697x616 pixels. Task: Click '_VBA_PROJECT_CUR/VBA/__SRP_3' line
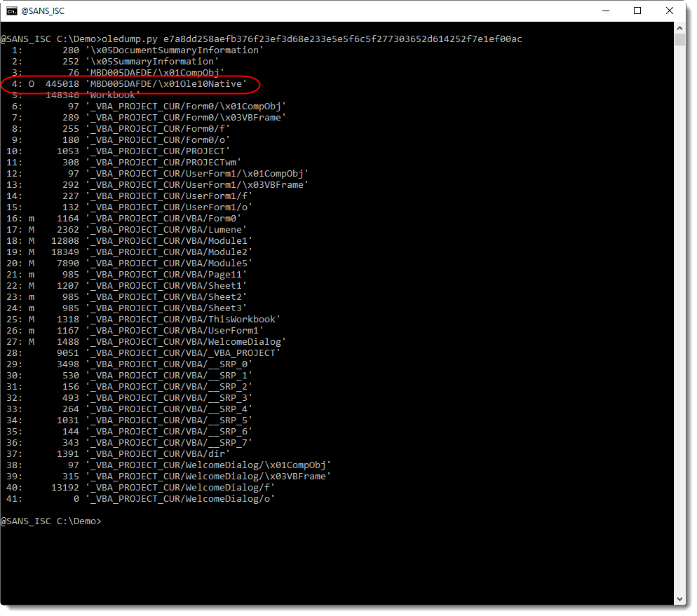click(129, 398)
